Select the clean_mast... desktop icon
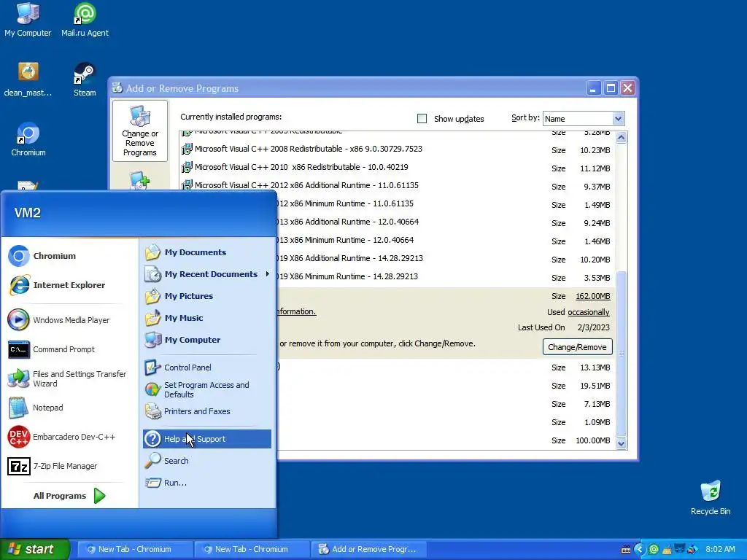This screenshot has width=747, height=560. (x=28, y=79)
